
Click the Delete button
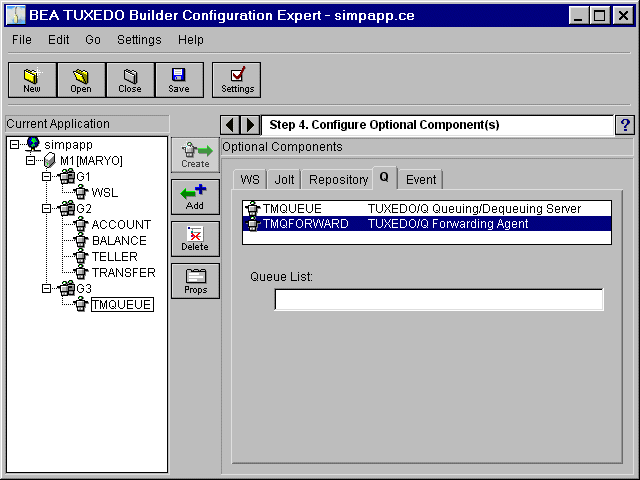pos(196,239)
